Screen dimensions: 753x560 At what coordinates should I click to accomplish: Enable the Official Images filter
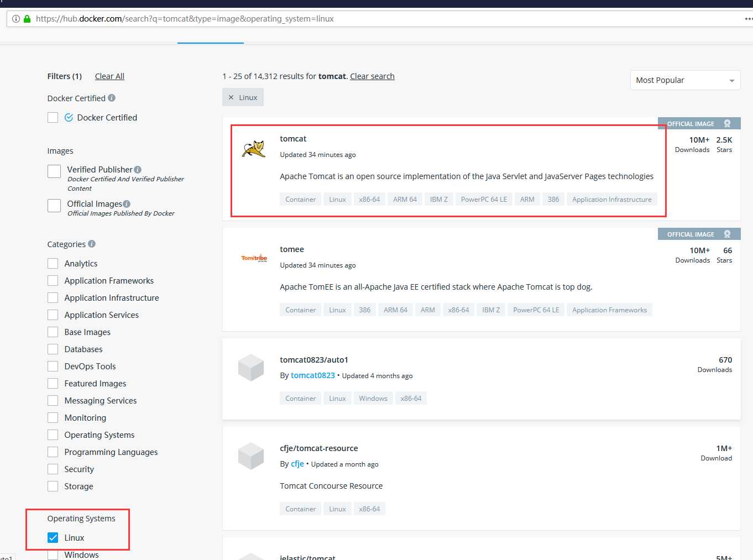(x=54, y=206)
